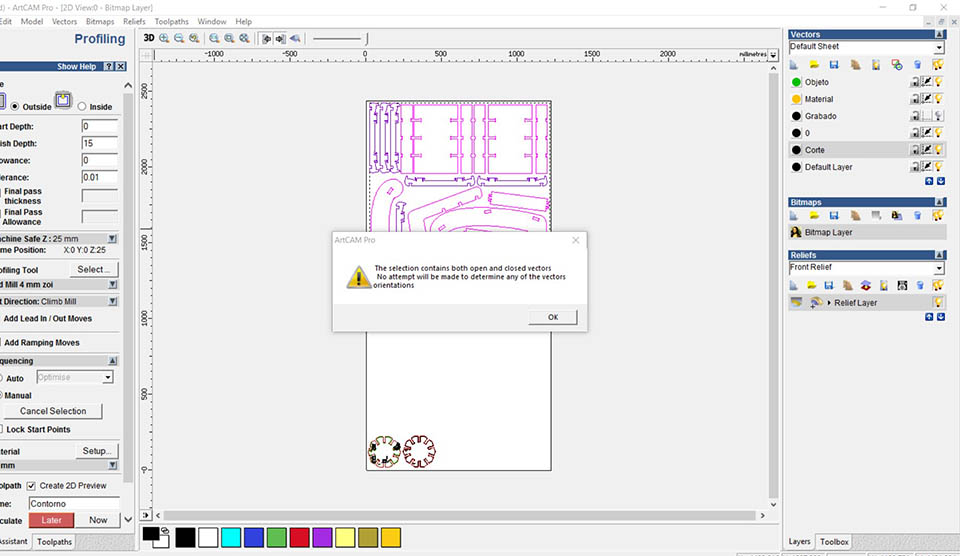Click the material Setup... button
Viewport: 960px width, 556px height.
(x=97, y=451)
